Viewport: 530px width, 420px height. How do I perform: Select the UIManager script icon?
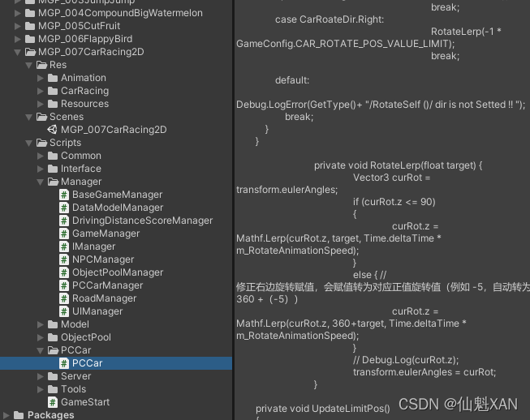click(x=64, y=311)
